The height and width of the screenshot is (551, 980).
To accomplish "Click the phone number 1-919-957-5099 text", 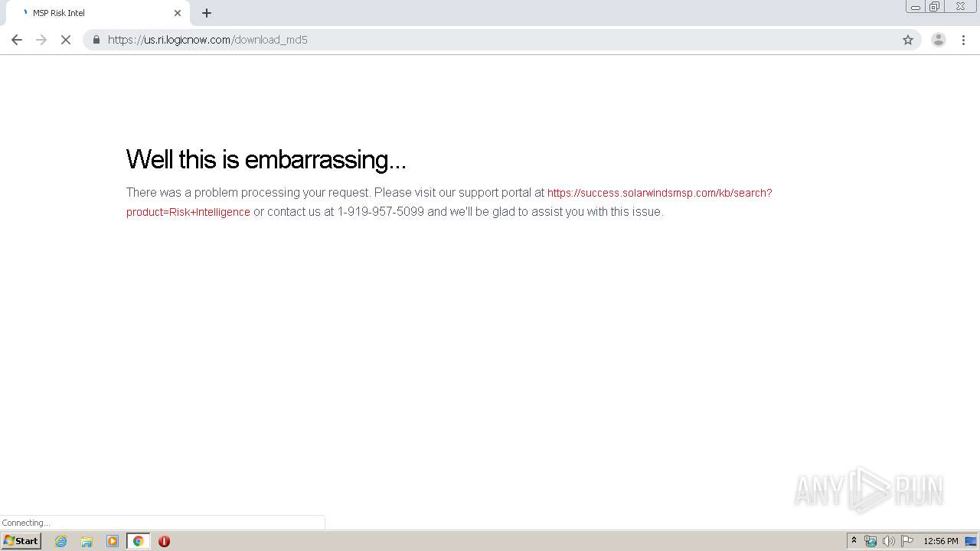I will click(381, 212).
